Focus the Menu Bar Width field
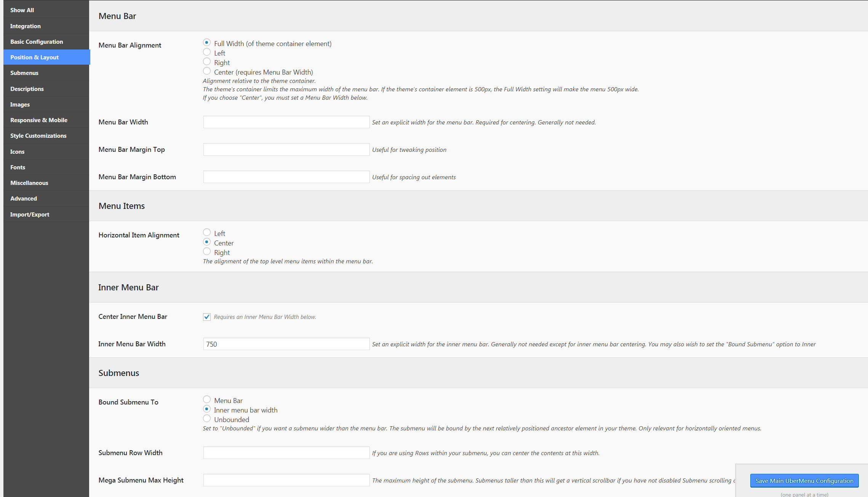 click(x=286, y=122)
